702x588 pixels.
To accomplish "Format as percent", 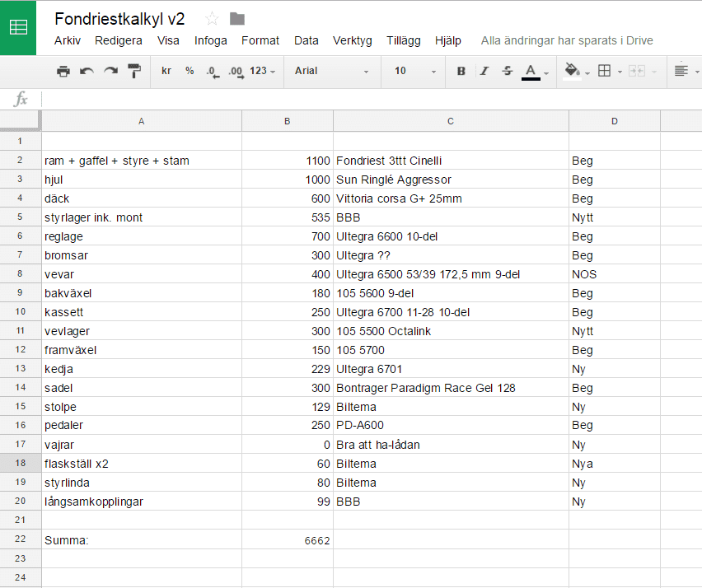I will tap(190, 71).
